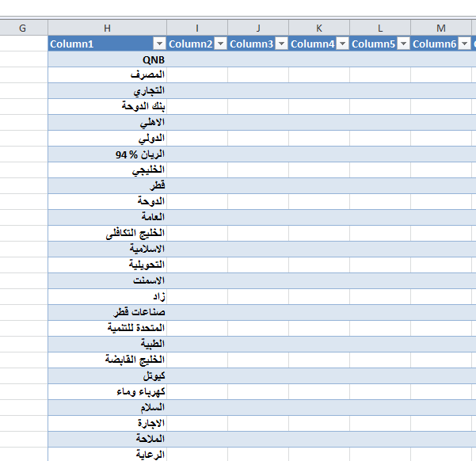Select the cell containing زاد
Image resolution: width=476 pixels, height=461 pixels.
coord(107,297)
